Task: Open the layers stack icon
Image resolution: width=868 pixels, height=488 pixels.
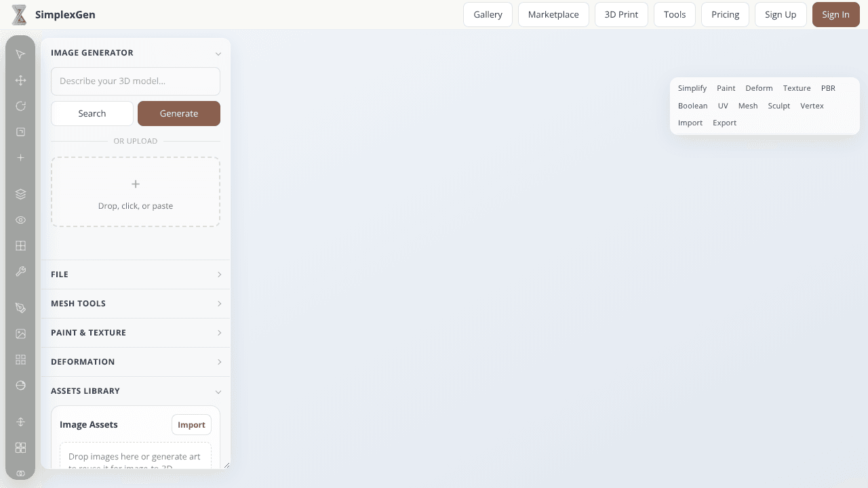Action: tap(20, 195)
